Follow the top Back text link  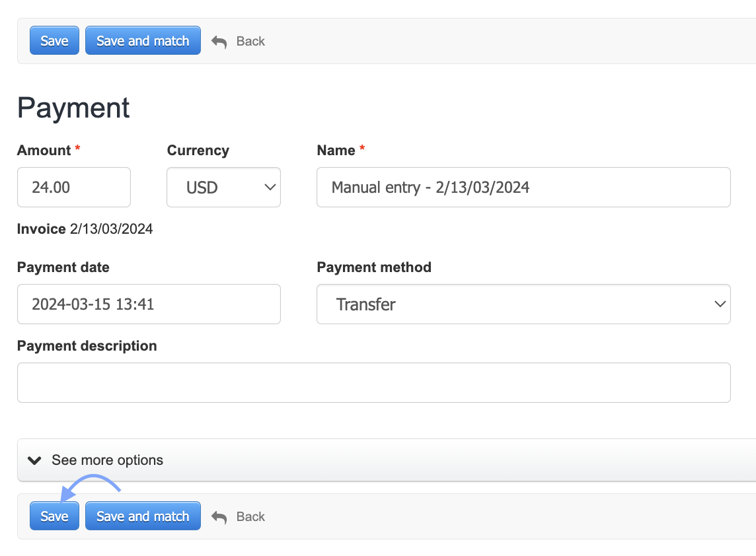coord(250,41)
